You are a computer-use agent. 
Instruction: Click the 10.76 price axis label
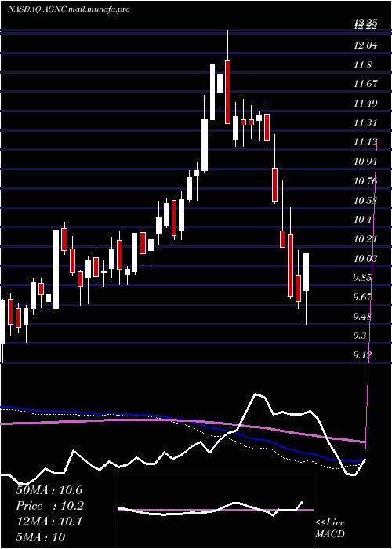tap(365, 181)
